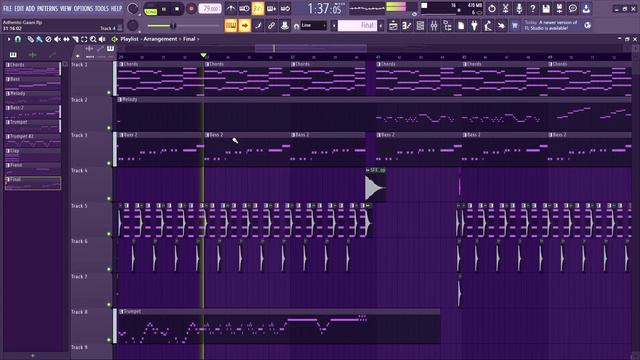Toggle the overdub/blend recording icon

pos(271,9)
